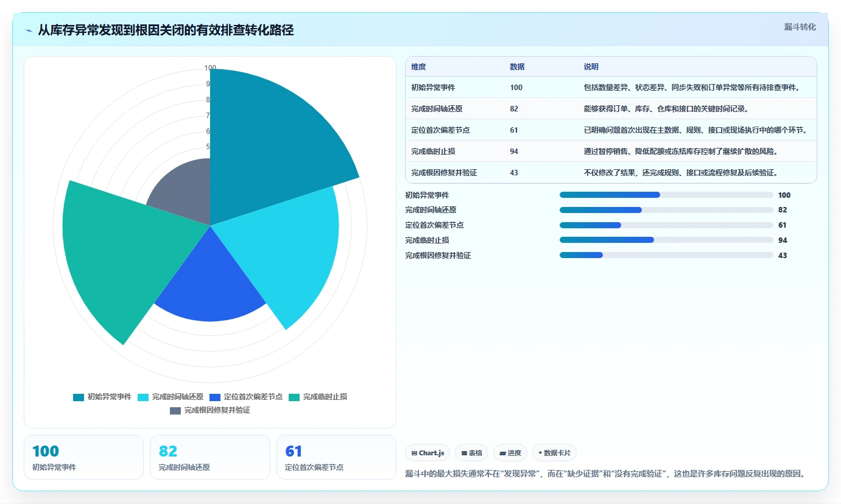841x504 pixels.
Task: Click the gray 完成根因修复并验证 chart segment
Action: (186, 195)
